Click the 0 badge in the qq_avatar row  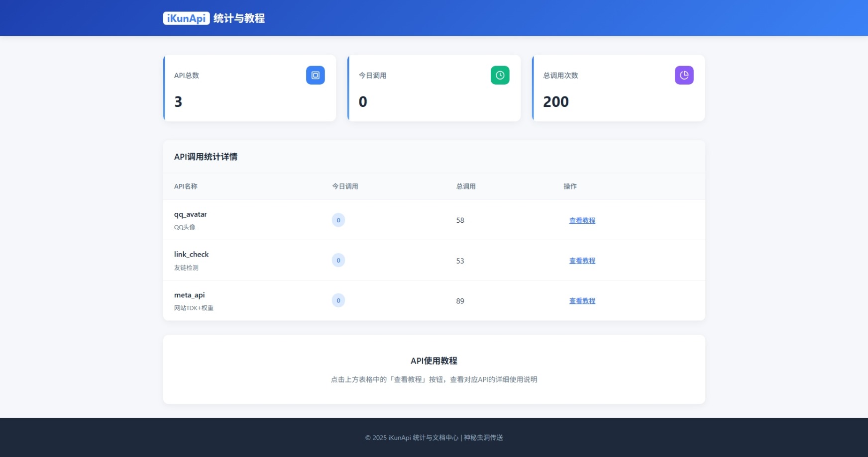(x=338, y=220)
